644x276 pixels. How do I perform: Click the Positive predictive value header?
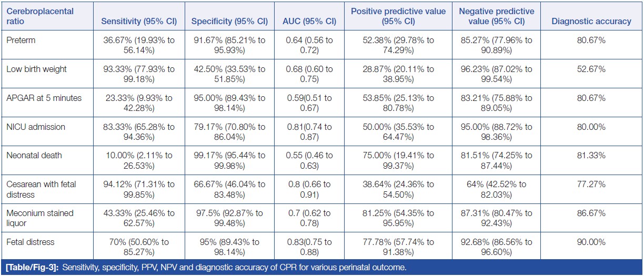pyautogui.click(x=399, y=16)
